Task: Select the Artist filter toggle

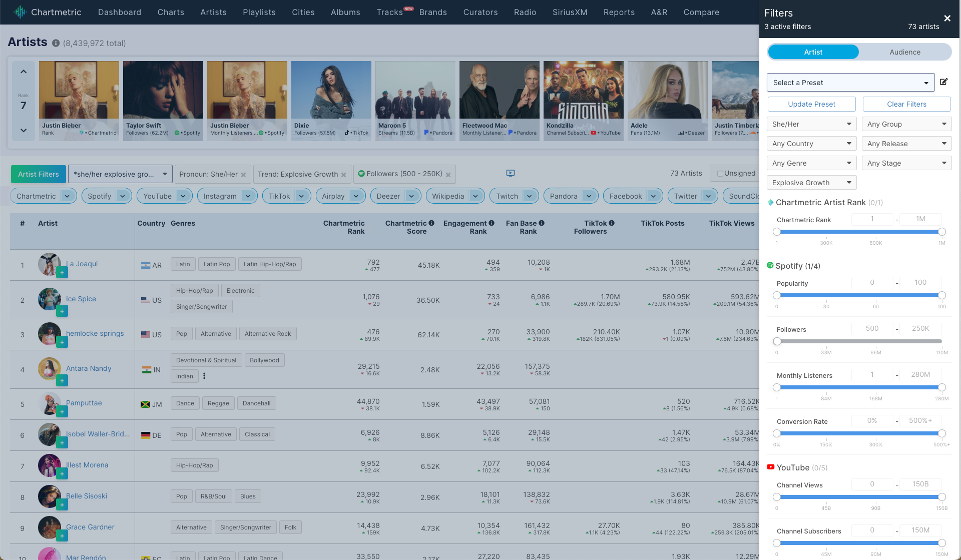Action: point(813,52)
